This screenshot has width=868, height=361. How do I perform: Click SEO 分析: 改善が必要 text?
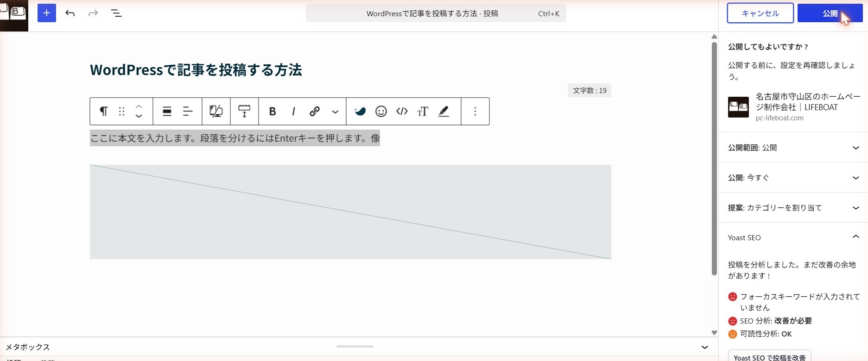click(x=776, y=321)
